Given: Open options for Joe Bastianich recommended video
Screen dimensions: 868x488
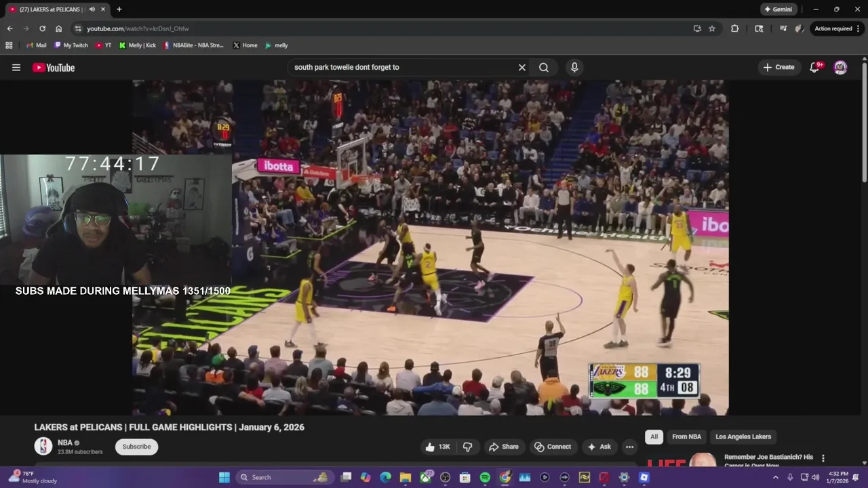Looking at the screenshot, I should point(823,458).
